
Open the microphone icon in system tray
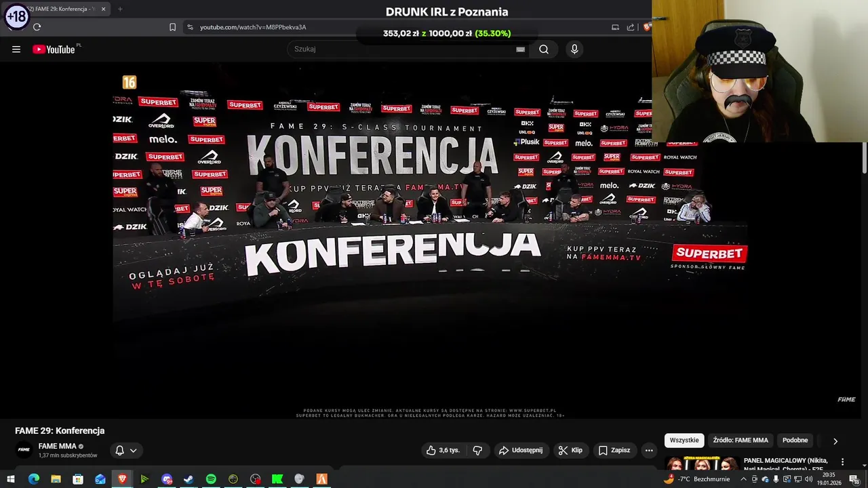point(776,479)
